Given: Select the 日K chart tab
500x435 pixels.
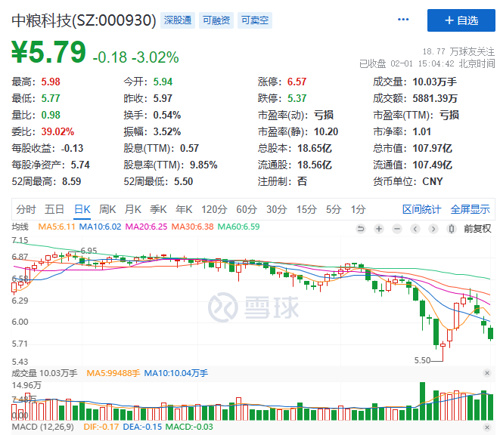Looking at the screenshot, I should click(x=82, y=209).
